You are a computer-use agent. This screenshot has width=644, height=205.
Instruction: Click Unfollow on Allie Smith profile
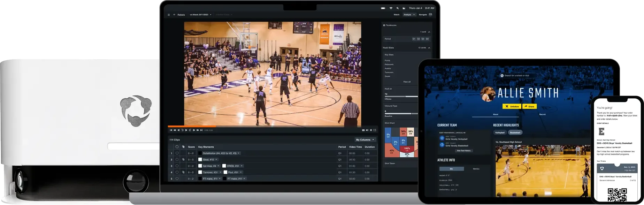pos(512,106)
